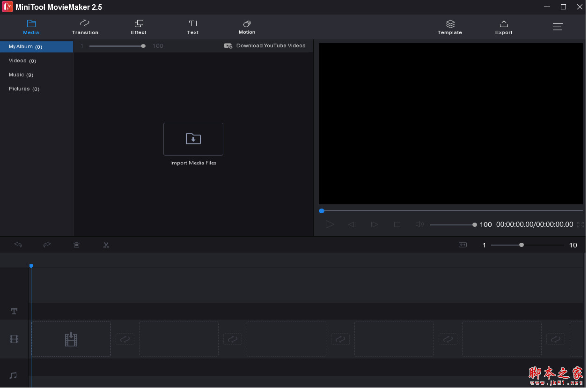Switch to the Transition tab
The image size is (588, 388).
click(x=85, y=27)
